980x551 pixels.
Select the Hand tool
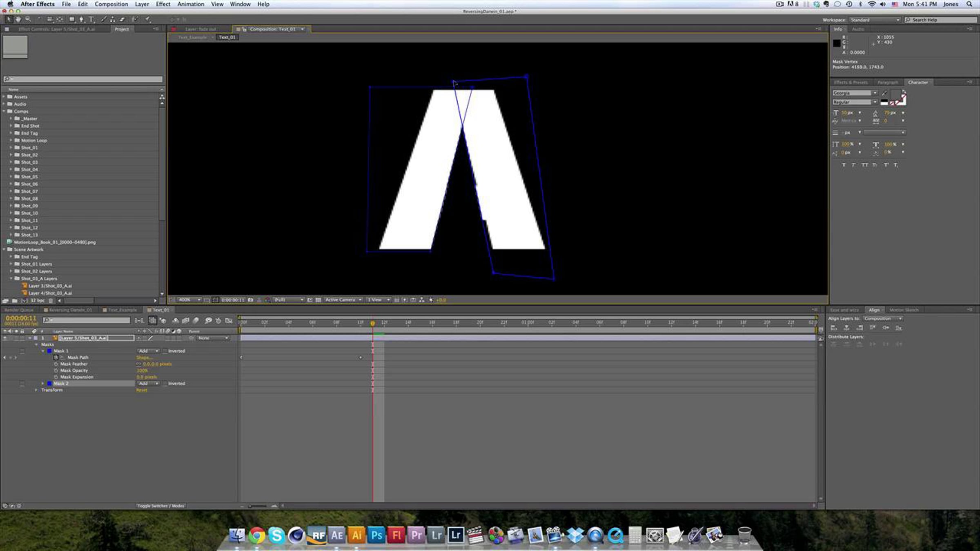point(18,19)
